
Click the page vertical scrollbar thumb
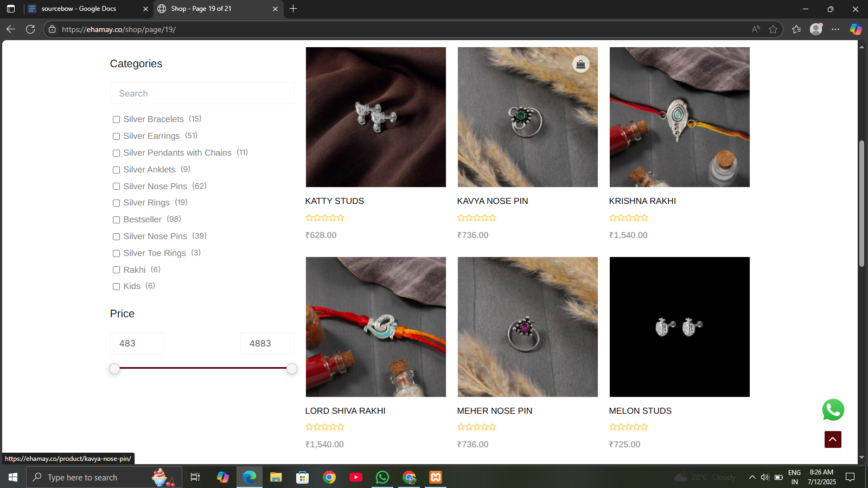click(861, 203)
